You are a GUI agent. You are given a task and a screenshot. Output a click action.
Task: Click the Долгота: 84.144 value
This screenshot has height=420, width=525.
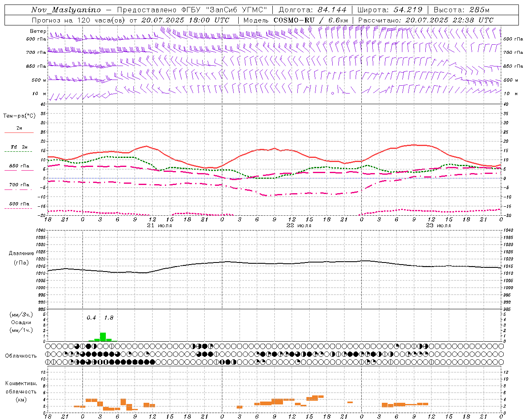313,10
